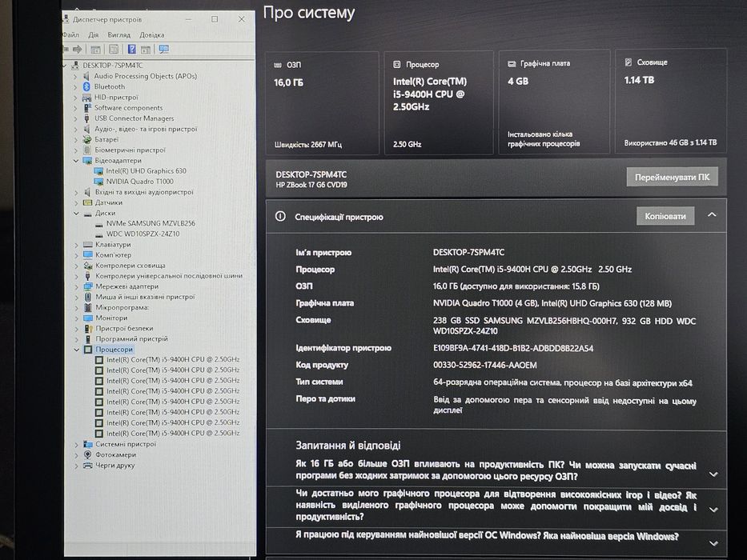Image resolution: width=747 pixels, height=560 pixels.
Task: Open the Дія menu
Action: pos(94,34)
